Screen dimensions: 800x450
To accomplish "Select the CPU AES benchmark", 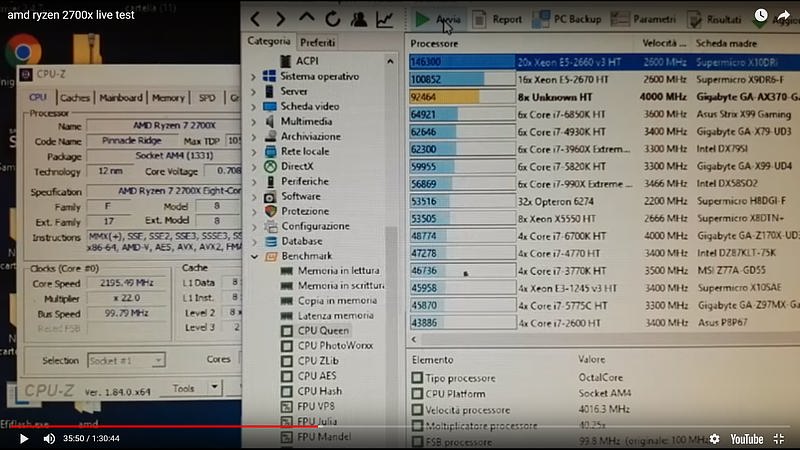I will (x=317, y=376).
